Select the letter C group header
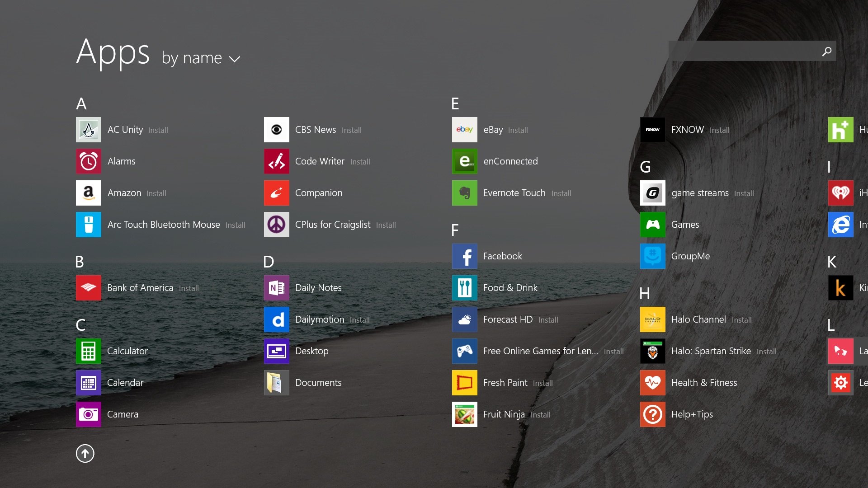This screenshot has height=488, width=868. coord(80,325)
